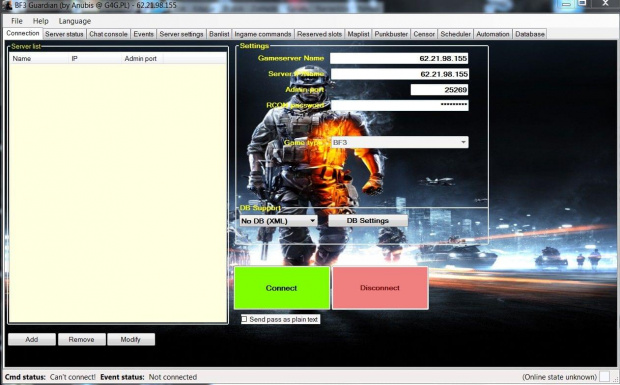Go to the Punkbuster tab
Viewport: 620px width, 385px height.
(x=391, y=34)
